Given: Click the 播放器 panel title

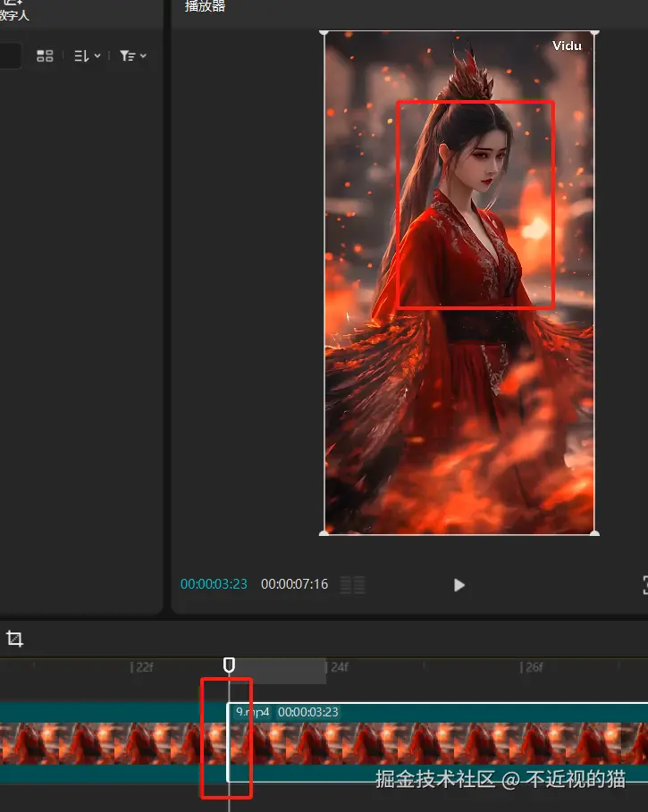Looking at the screenshot, I should point(205,6).
